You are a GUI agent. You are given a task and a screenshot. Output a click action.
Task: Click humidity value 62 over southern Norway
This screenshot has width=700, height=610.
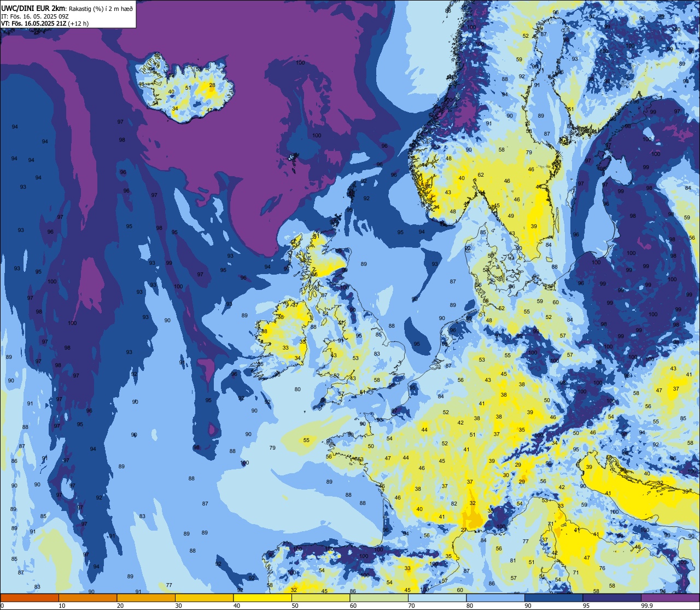[x=481, y=175]
